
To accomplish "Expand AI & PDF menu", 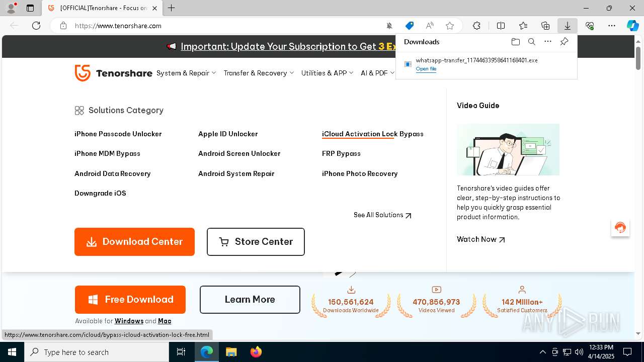I will tap(378, 73).
